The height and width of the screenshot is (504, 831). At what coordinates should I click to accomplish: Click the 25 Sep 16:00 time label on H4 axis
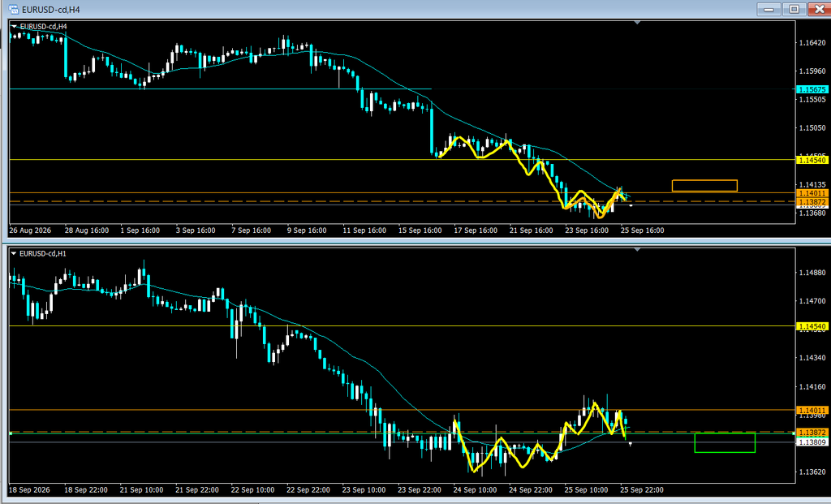point(643,230)
